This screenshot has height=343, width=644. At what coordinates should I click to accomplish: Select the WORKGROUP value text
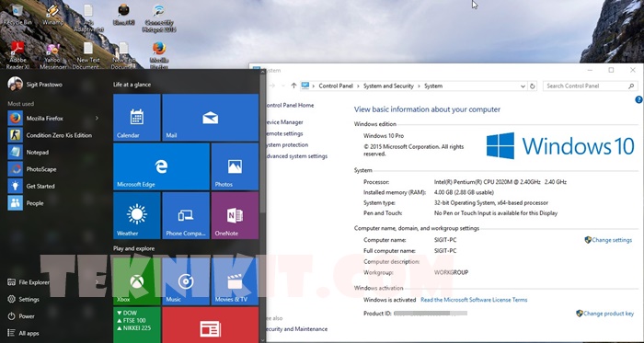[x=451, y=272]
